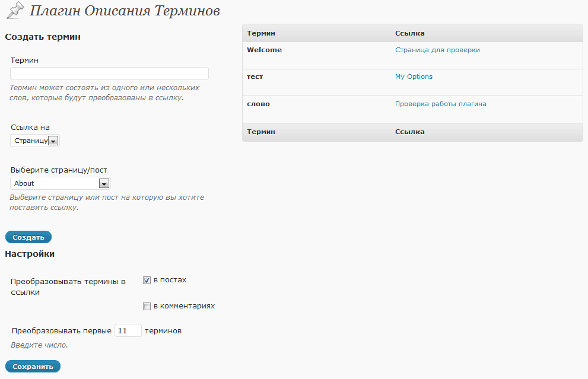Select the Welcome term row

[412, 56]
